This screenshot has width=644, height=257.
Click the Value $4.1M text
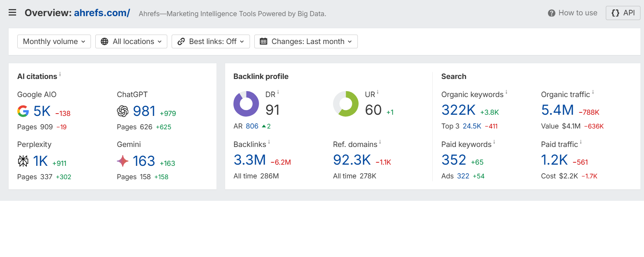pyautogui.click(x=561, y=126)
